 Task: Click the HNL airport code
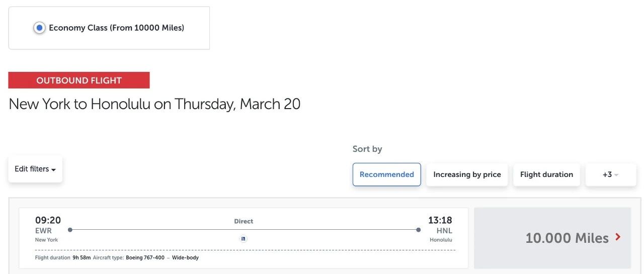pyautogui.click(x=444, y=231)
